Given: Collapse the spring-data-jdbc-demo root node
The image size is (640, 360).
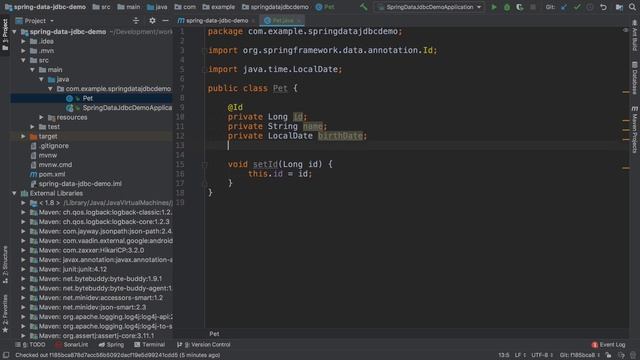Looking at the screenshot, I should [x=15, y=32].
